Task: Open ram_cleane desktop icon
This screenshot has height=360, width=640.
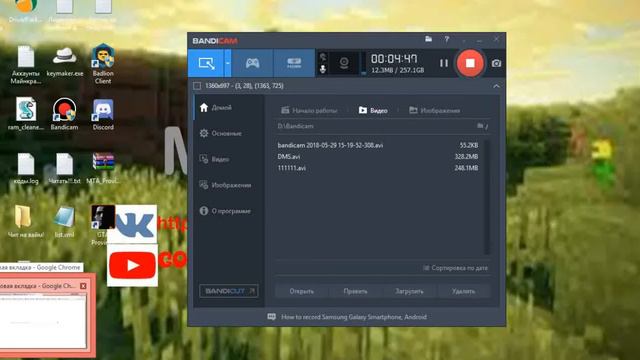Action: point(26,114)
